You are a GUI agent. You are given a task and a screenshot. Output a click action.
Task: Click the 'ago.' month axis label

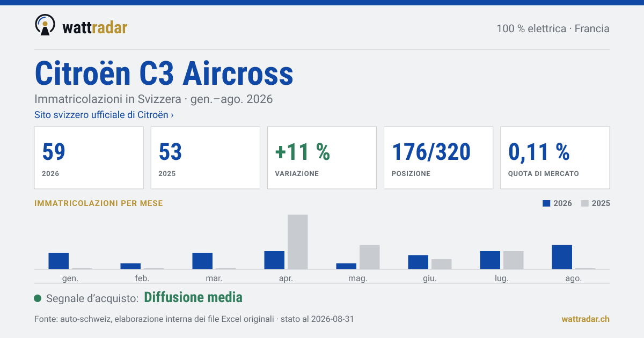(574, 278)
